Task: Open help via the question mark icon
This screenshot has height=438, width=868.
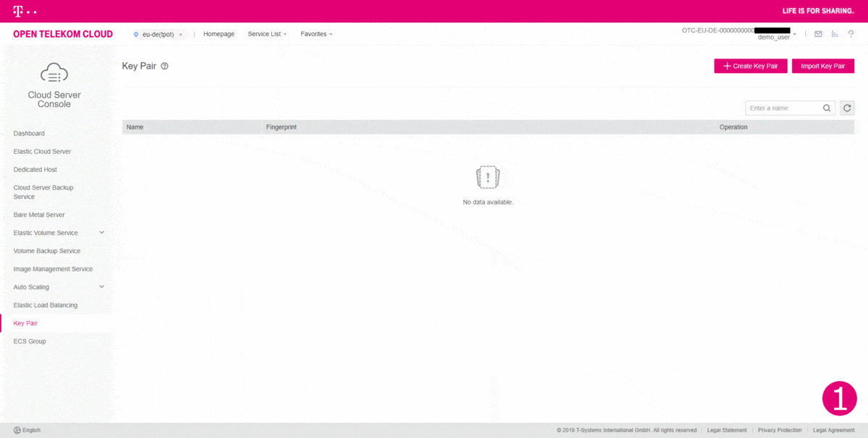Action: pyautogui.click(x=851, y=33)
